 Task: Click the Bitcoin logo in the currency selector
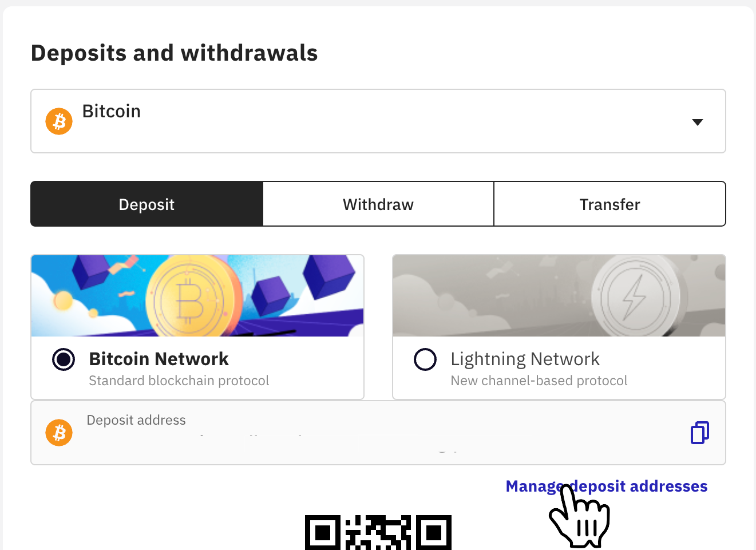58,121
